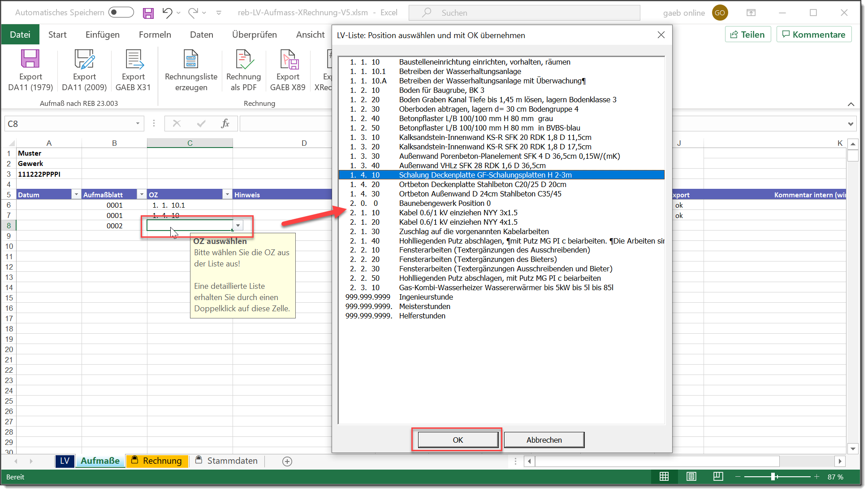Image resolution: width=868 pixels, height=492 pixels.
Task: Click the Export DA11 (1979) ribbon icon
Action: tap(30, 59)
